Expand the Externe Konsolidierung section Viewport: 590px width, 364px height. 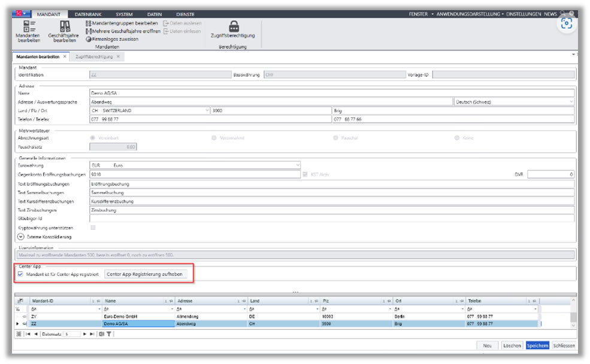[x=21, y=237]
